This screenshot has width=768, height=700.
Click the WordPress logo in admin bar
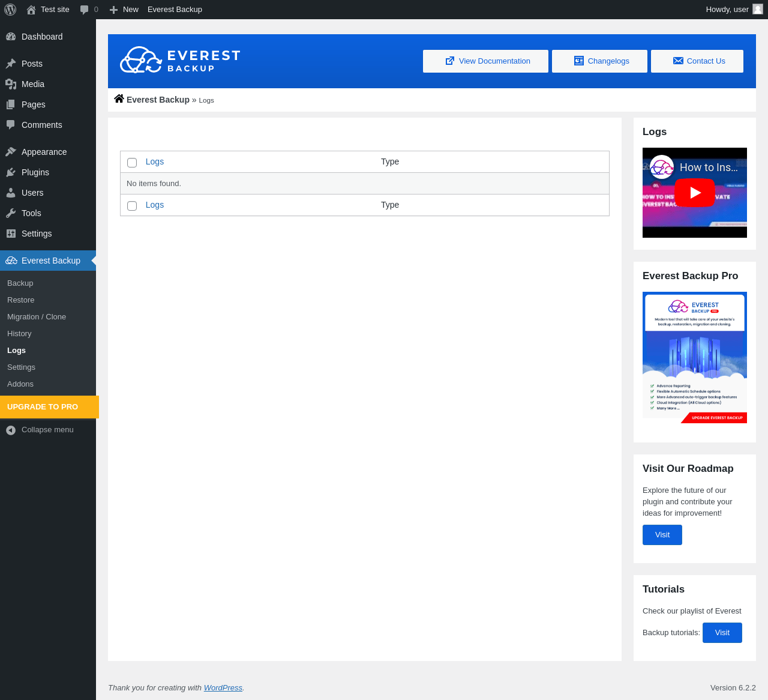[10, 10]
